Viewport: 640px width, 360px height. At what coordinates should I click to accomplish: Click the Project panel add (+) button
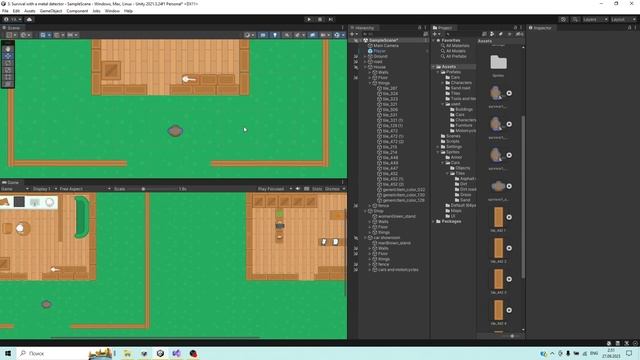point(436,34)
